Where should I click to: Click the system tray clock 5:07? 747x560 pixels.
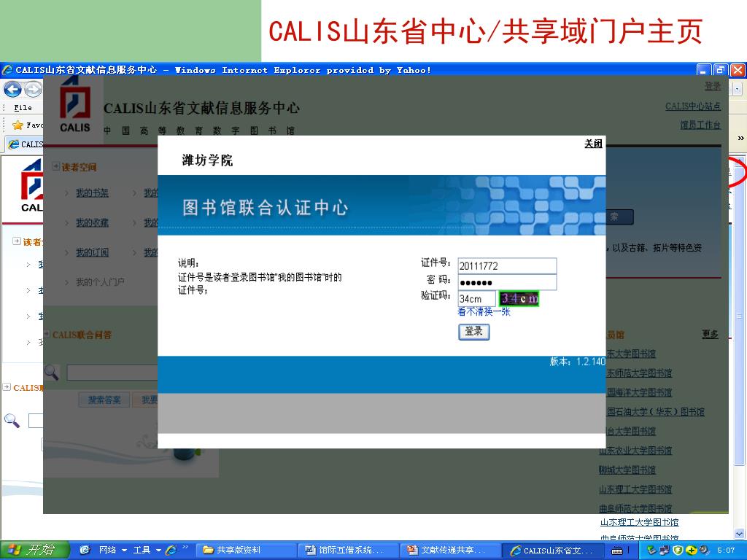click(725, 550)
